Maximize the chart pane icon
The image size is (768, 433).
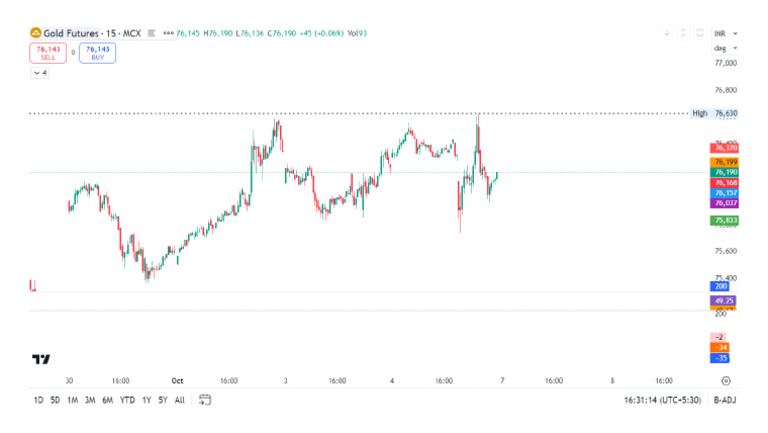[x=701, y=33]
